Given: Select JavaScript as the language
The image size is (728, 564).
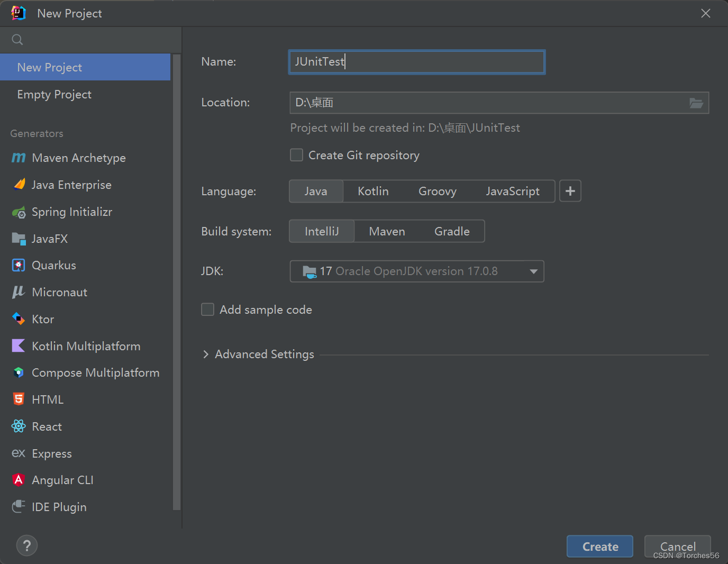Looking at the screenshot, I should tap(513, 191).
